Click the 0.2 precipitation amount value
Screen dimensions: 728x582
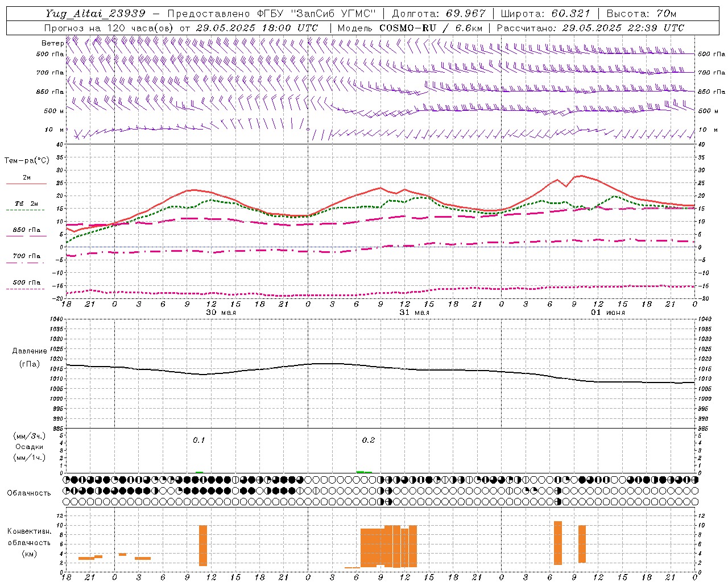(x=369, y=440)
